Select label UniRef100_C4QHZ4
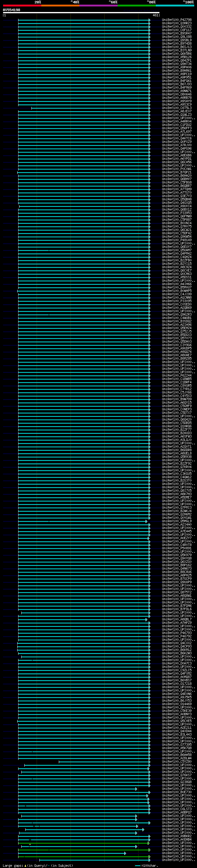The image size is (197, 868). (177, 257)
